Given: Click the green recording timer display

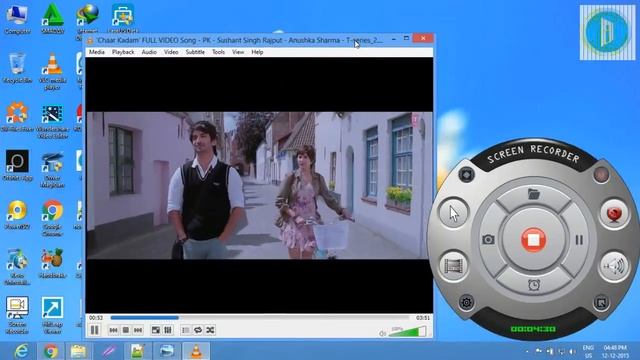Looking at the screenshot, I should [x=533, y=329].
